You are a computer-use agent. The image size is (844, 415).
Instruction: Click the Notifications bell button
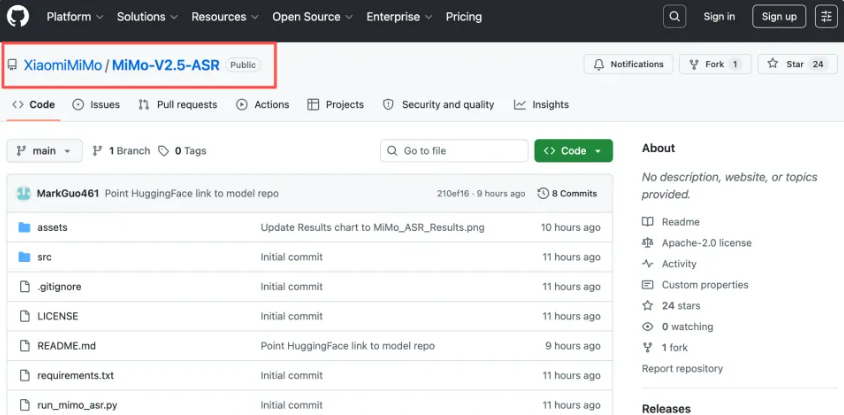[628, 64]
